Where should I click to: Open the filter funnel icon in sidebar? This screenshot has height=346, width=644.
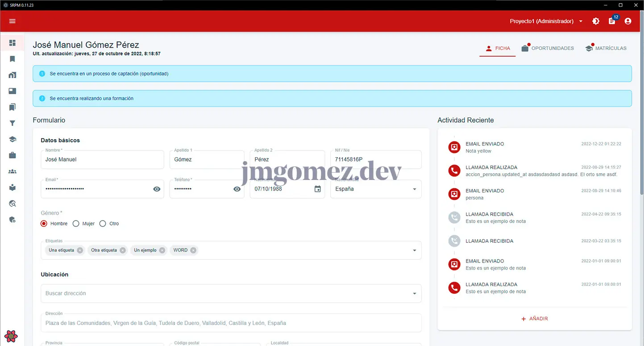(12, 123)
